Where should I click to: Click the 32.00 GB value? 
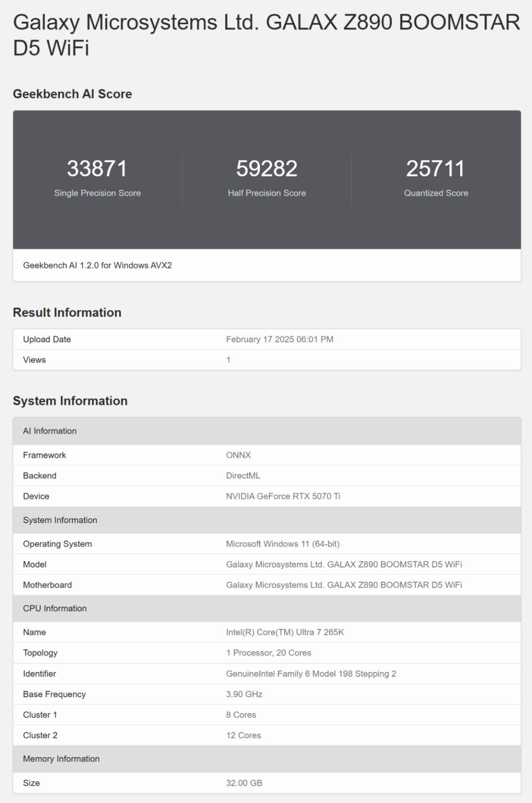244,783
